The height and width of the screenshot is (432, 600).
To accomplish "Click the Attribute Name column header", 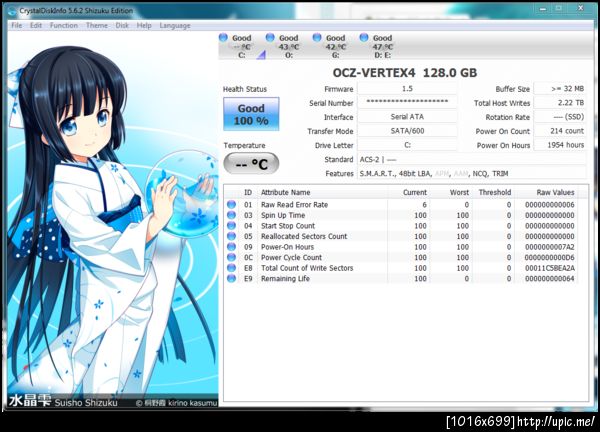I will (x=285, y=192).
